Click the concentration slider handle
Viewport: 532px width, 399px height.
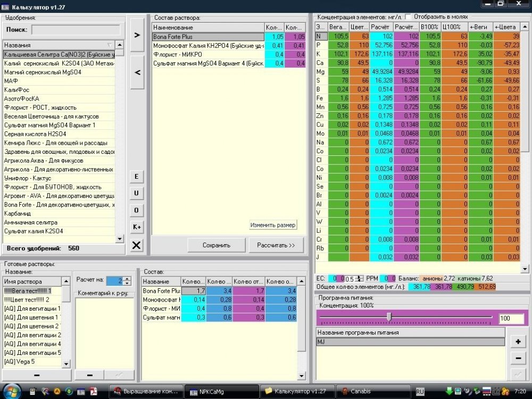point(389,317)
